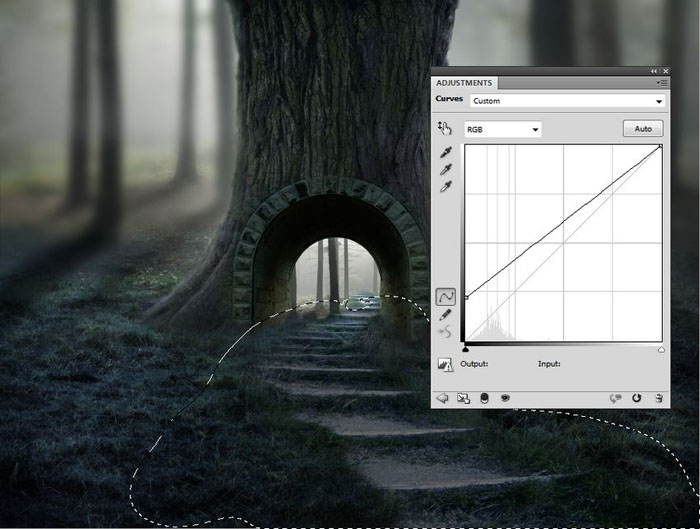Pick the gray point eyedropper

tap(446, 170)
